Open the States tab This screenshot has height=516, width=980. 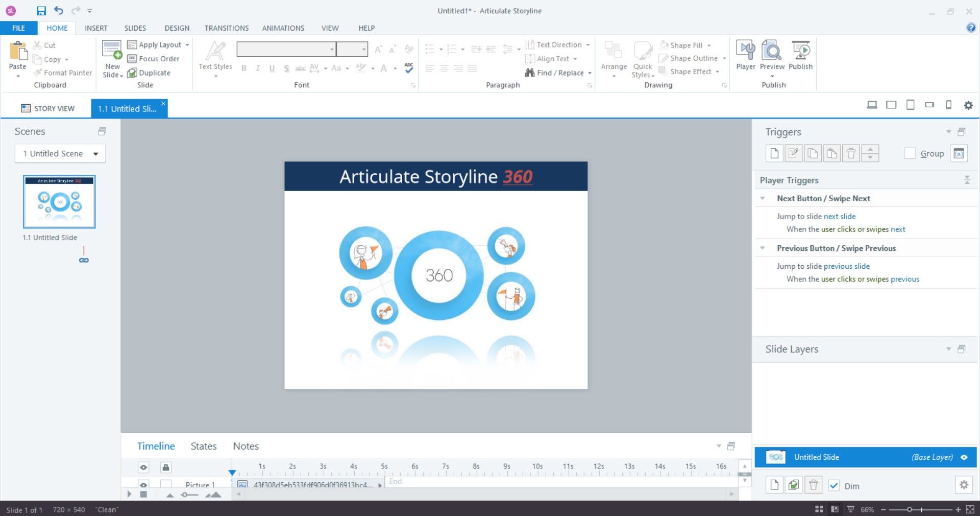pos(204,446)
